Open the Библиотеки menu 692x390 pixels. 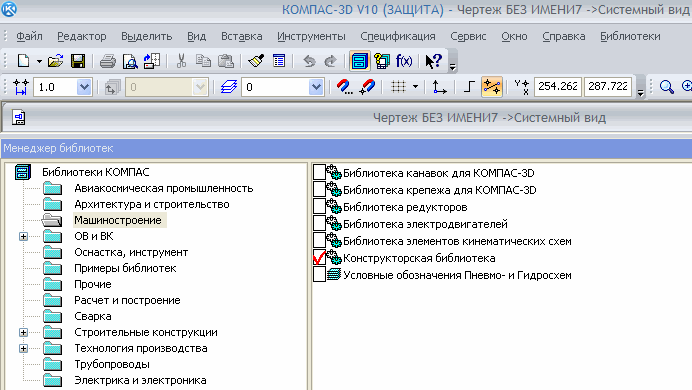(630, 36)
